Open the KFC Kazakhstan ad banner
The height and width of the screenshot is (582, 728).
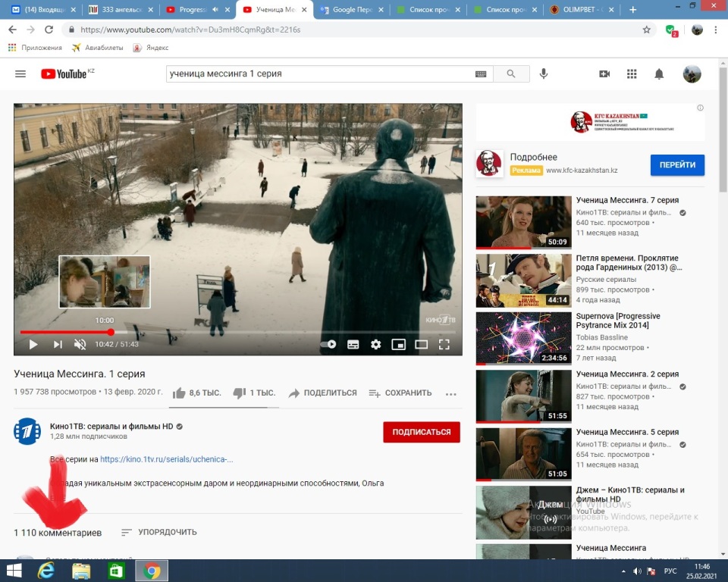(x=590, y=121)
